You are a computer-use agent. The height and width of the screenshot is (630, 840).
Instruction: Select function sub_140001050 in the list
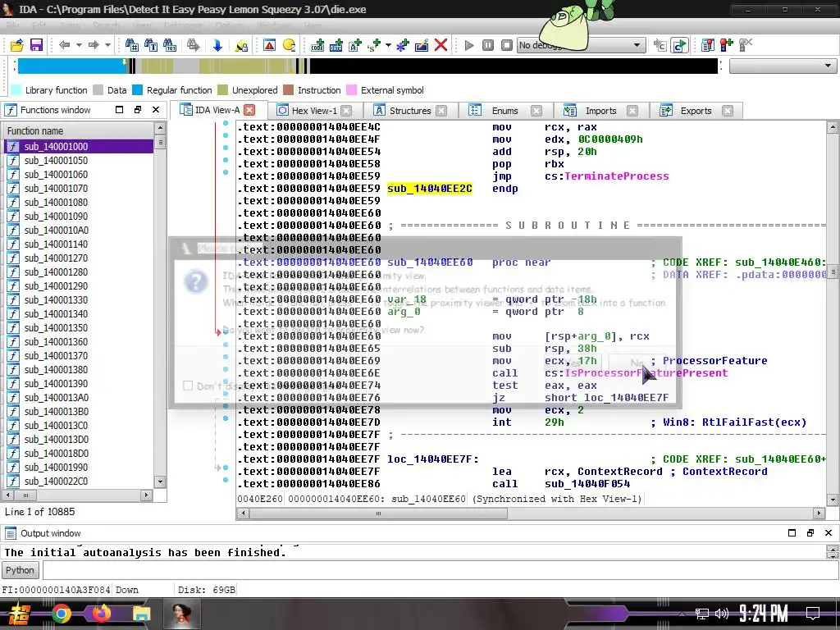[79, 160]
